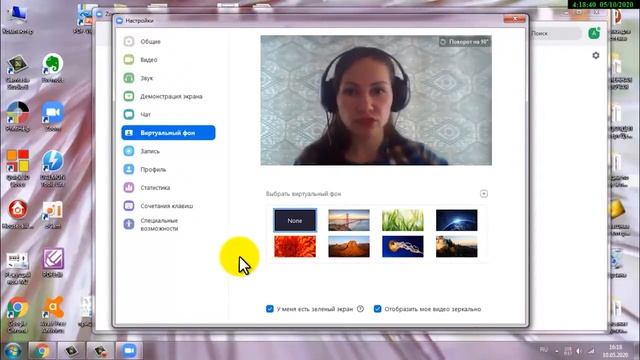Choose the green grass background
Screen dimensions: 640x360
pyautogui.click(x=402, y=220)
